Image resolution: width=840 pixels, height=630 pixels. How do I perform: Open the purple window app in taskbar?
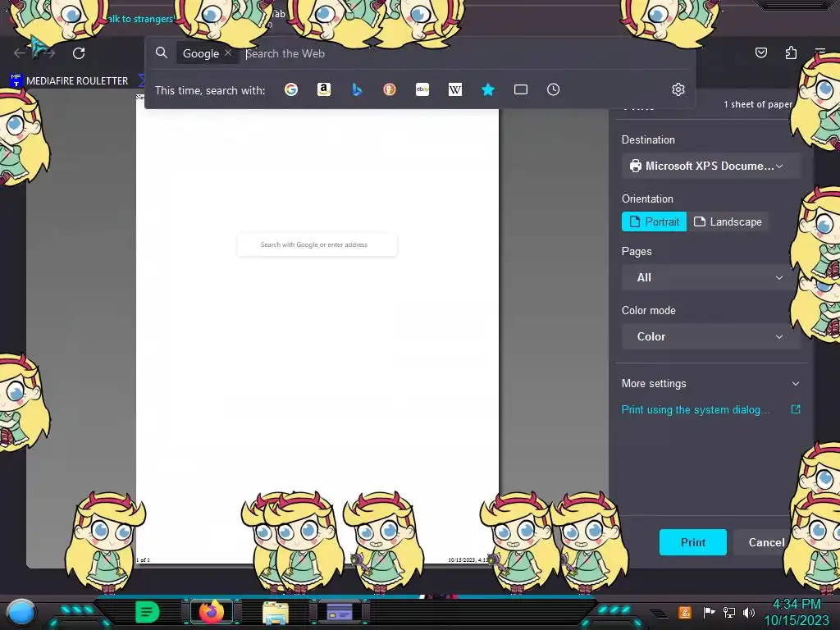(340, 612)
